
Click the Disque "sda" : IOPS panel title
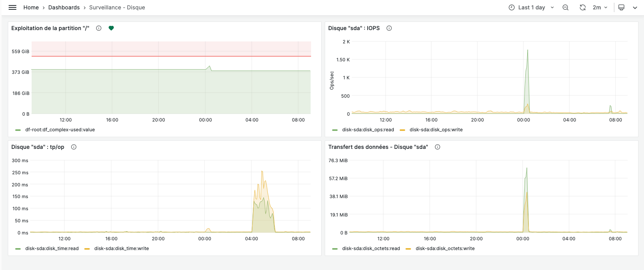(354, 28)
